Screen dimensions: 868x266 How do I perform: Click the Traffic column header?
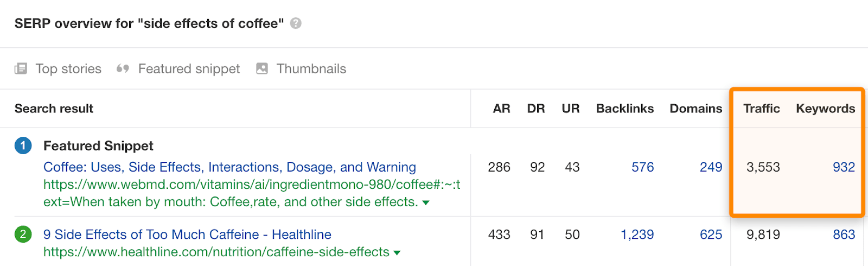[761, 109]
